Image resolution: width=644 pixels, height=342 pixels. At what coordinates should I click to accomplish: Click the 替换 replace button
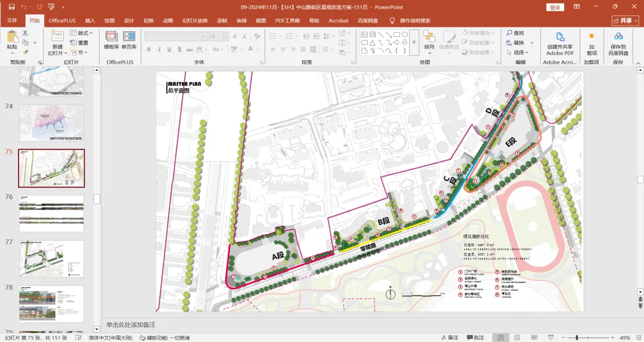[x=519, y=43]
